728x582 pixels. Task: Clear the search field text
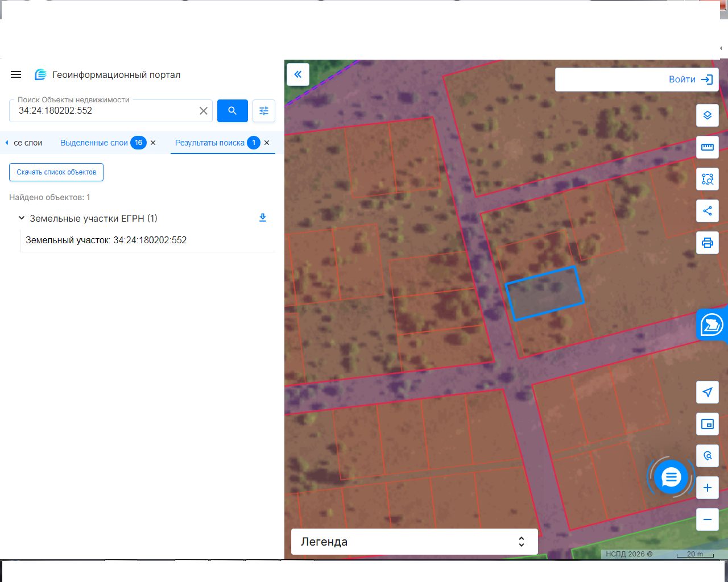pos(204,111)
